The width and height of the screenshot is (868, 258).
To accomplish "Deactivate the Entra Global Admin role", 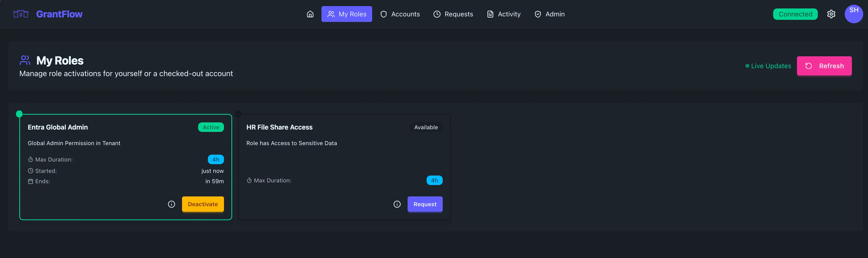I will [x=203, y=204].
